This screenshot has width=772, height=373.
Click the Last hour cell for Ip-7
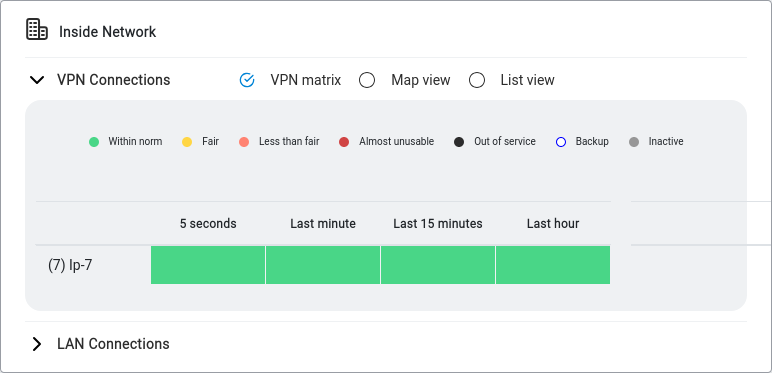(x=553, y=265)
